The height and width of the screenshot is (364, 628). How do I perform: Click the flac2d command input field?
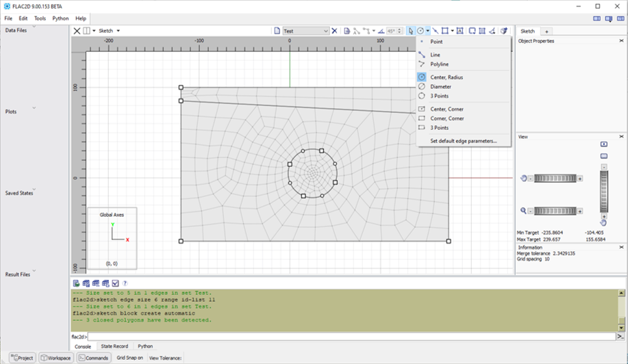(x=342, y=337)
